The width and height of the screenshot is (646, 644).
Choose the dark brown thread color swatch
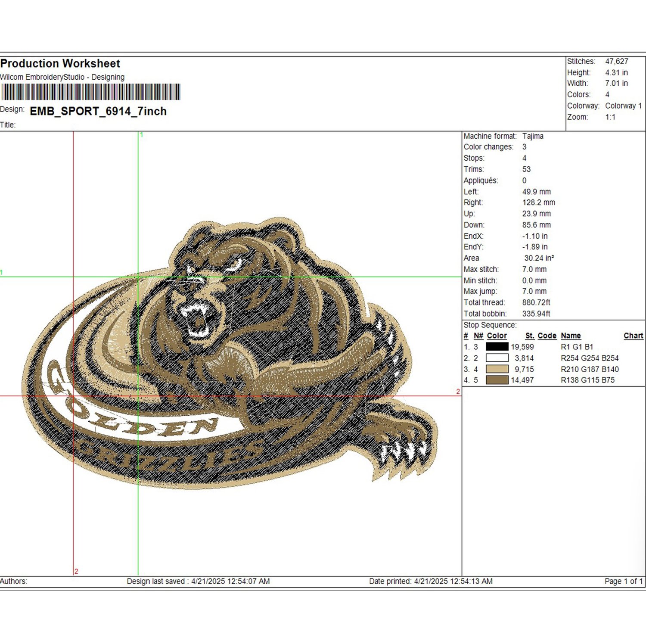(x=497, y=380)
